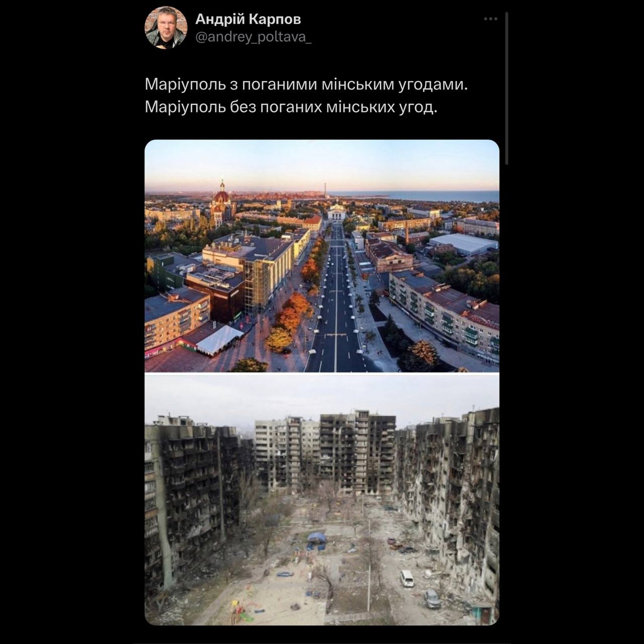Click the white warehouse roof in top photo
The width and height of the screenshot is (644, 644).
(464, 243)
